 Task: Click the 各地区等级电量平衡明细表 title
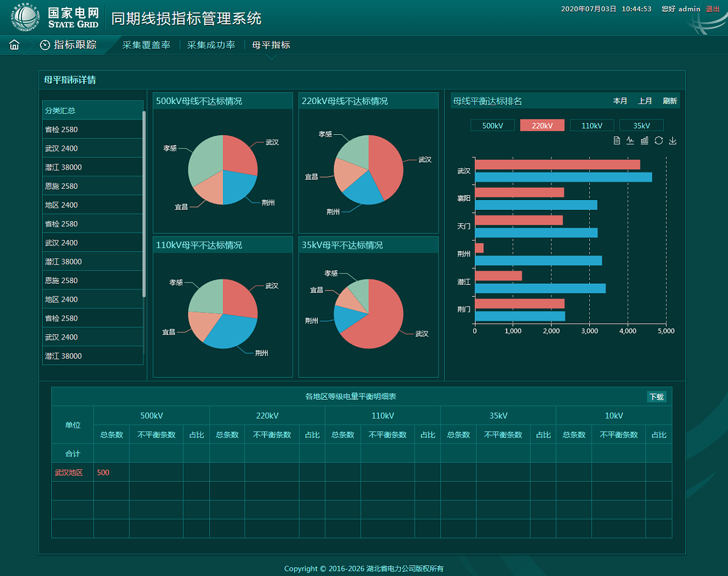click(x=351, y=396)
